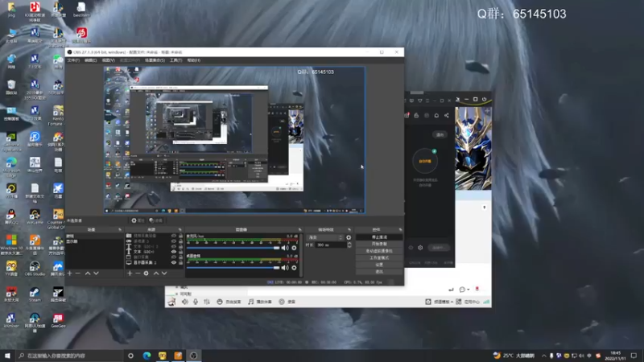Viewport: 644px width, 362px height.
Task: Pop out the 转场特效 transitions dock icon
Action: click(x=349, y=230)
